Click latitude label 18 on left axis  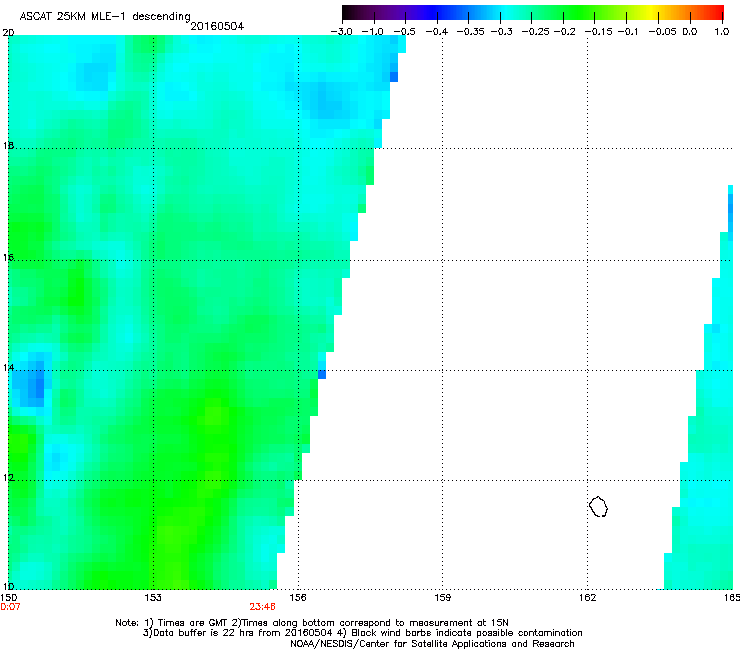[x=8, y=145]
